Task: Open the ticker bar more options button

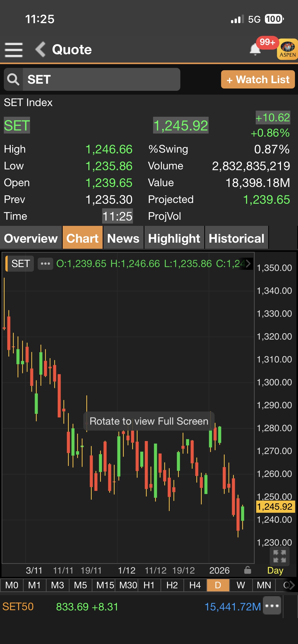Action: pyautogui.click(x=272, y=606)
